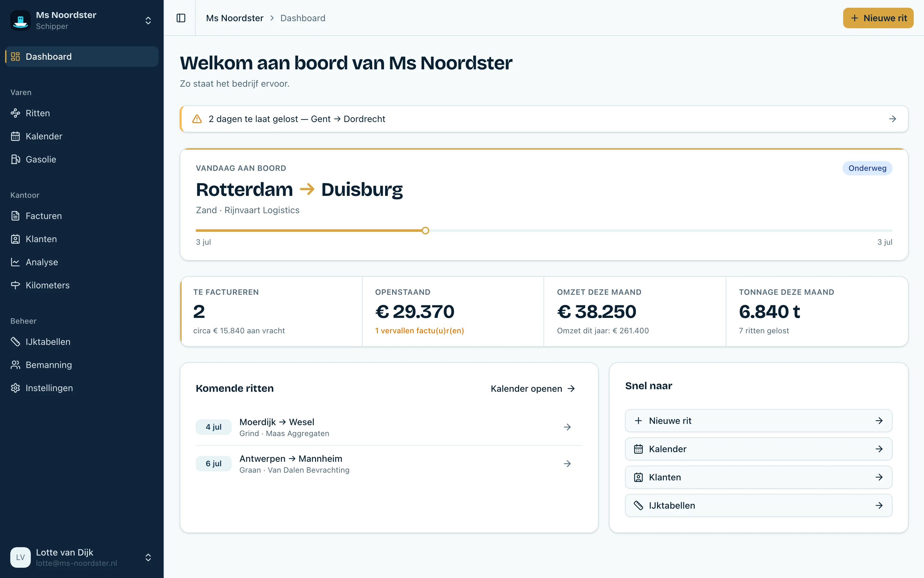Click the plus icon in Snel naar Nieuwe rit
The width and height of the screenshot is (924, 578).
[638, 421]
